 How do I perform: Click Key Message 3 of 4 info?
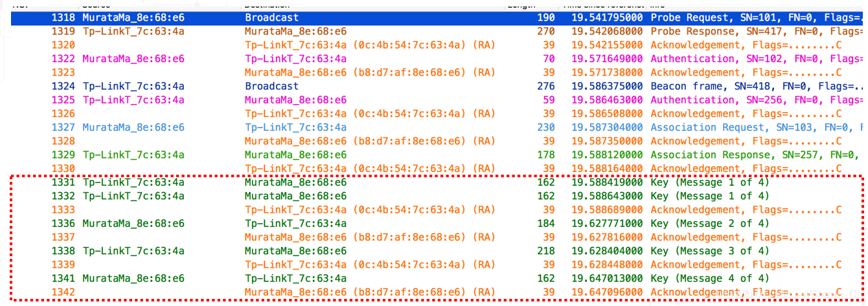point(710,251)
